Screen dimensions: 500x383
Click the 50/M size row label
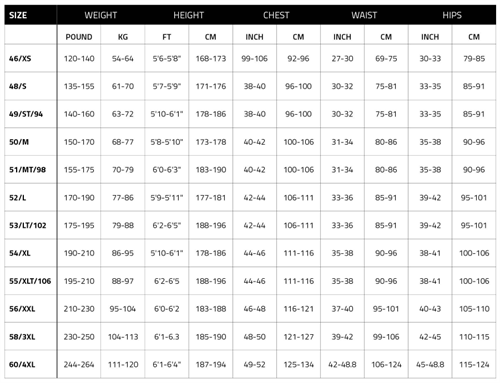(19, 142)
